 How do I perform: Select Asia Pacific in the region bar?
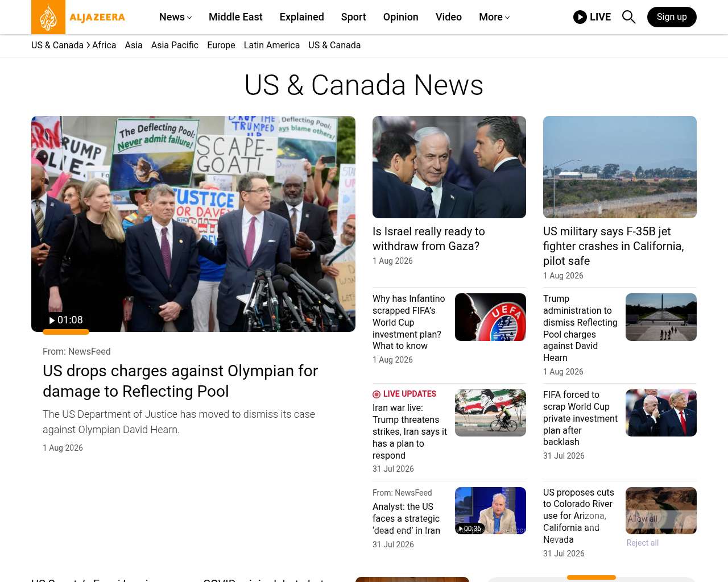[175, 45]
